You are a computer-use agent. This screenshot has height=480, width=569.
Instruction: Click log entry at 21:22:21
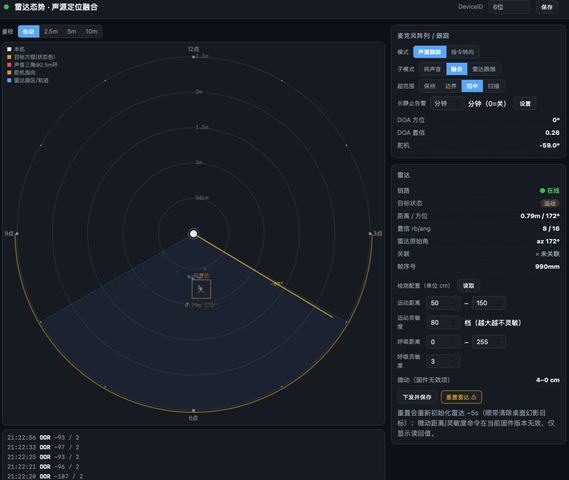[43, 467]
